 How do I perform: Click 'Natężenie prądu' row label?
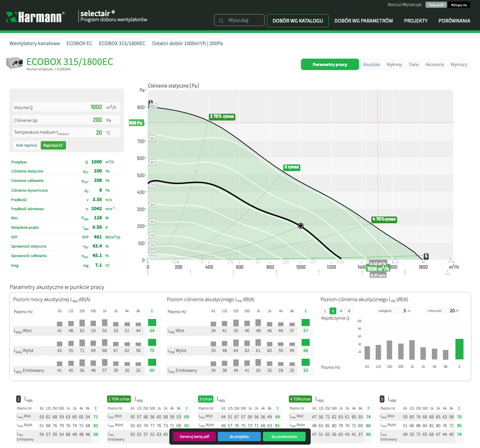(25, 227)
